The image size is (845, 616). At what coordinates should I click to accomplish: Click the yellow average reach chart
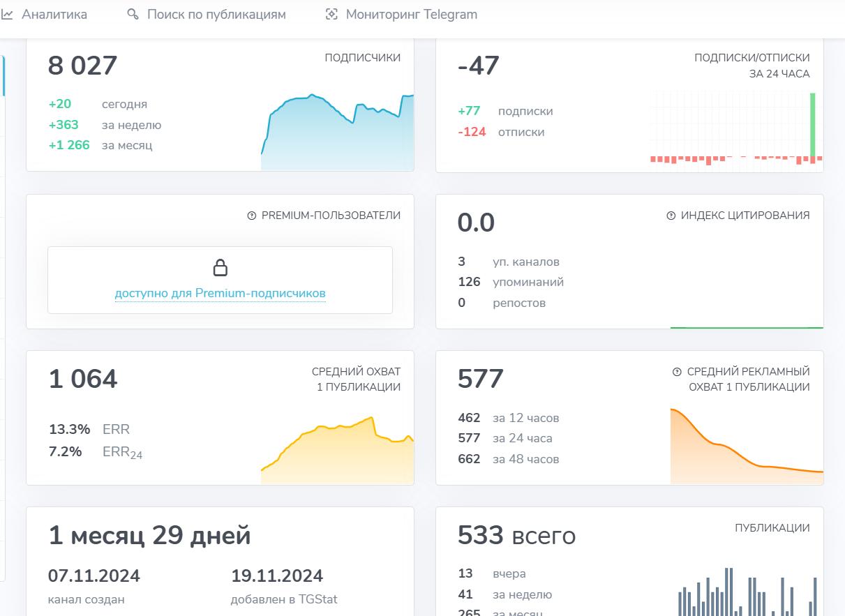(x=337, y=450)
